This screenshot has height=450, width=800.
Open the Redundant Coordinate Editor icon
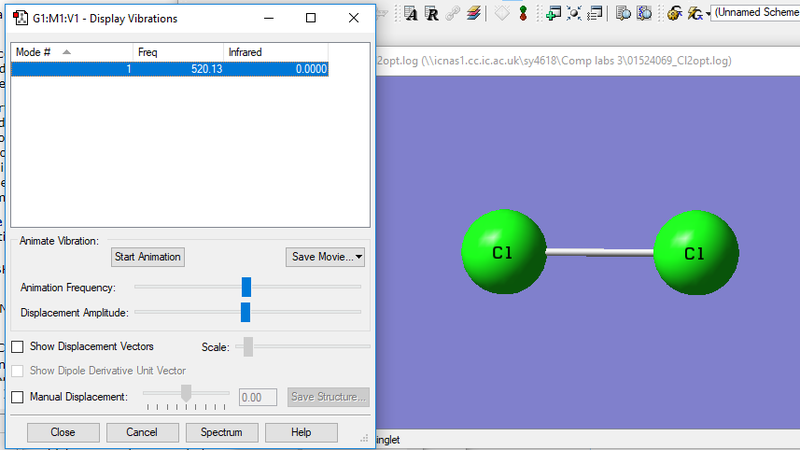pos(432,13)
